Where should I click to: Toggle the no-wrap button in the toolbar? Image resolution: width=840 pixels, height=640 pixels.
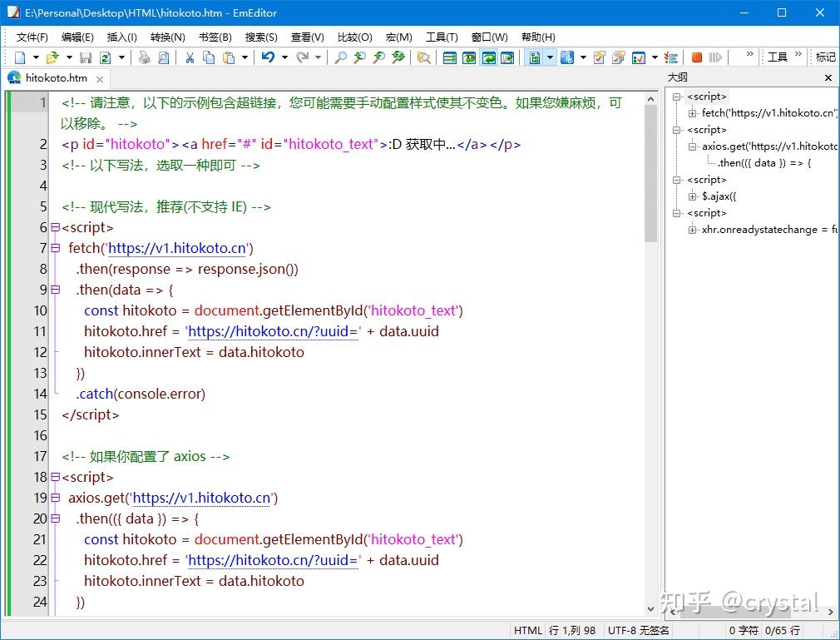click(450, 57)
